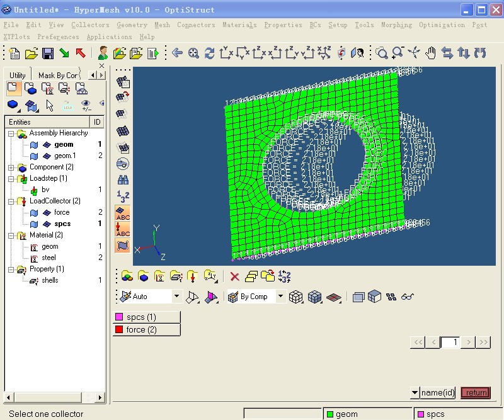Open file using the folder icon

point(31,53)
